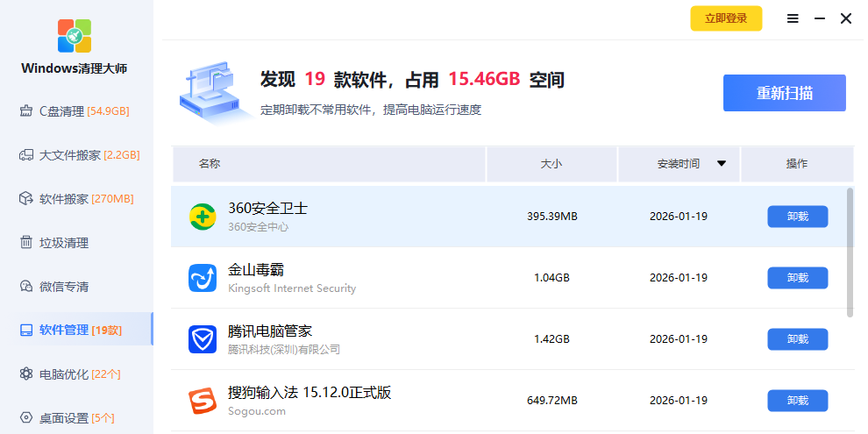Click the software list vertical scrollbar
The image size is (868, 434).
850,253
